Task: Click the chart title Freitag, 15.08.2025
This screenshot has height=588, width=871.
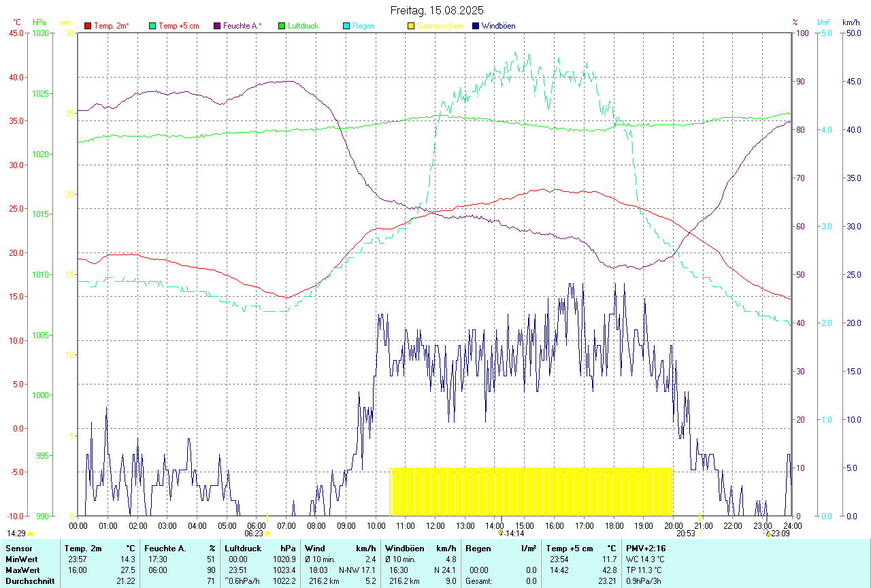Action: 437,10
